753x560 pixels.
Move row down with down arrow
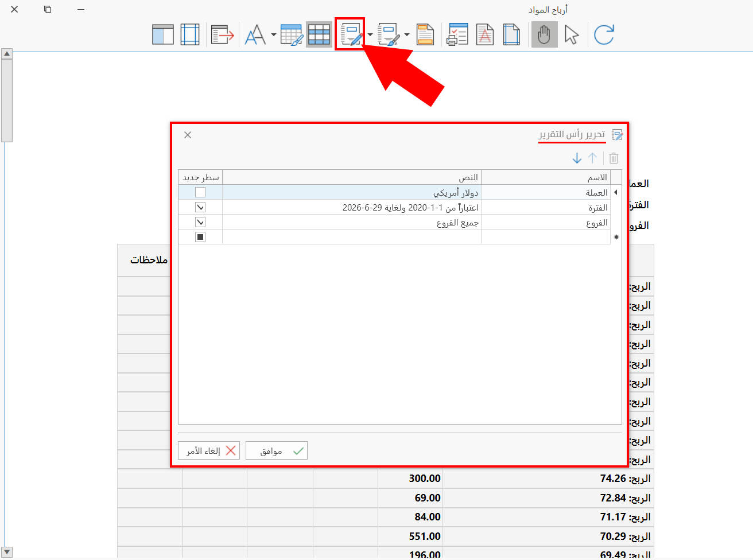pos(577,158)
